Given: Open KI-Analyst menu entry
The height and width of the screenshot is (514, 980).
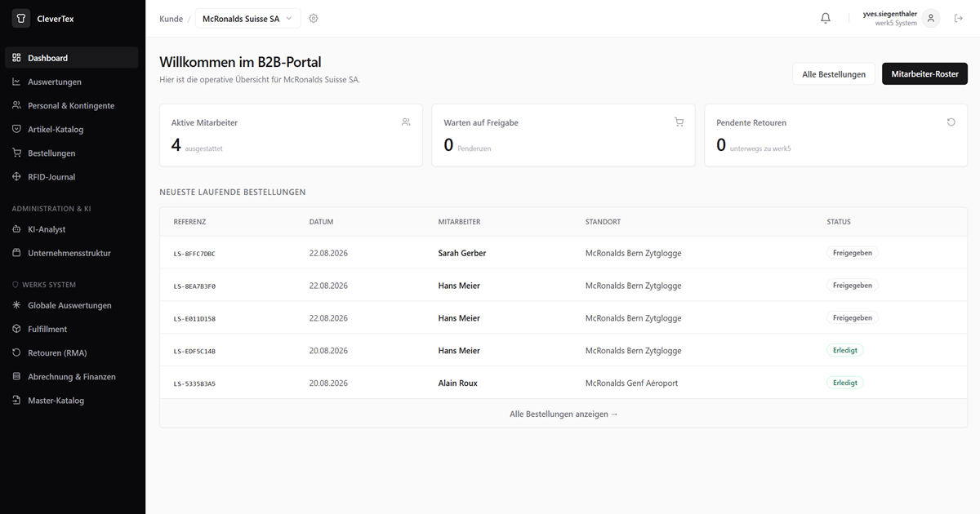Looking at the screenshot, I should (x=72, y=229).
